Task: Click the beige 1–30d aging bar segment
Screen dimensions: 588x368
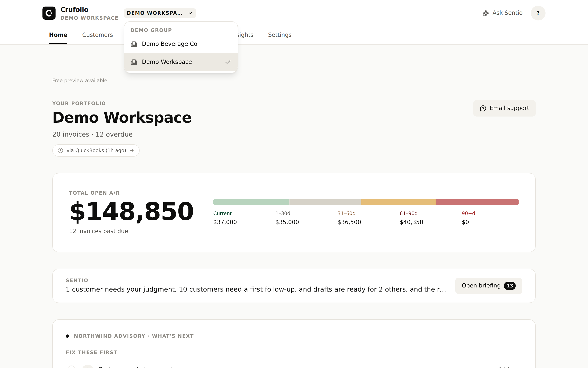Action: point(325,202)
